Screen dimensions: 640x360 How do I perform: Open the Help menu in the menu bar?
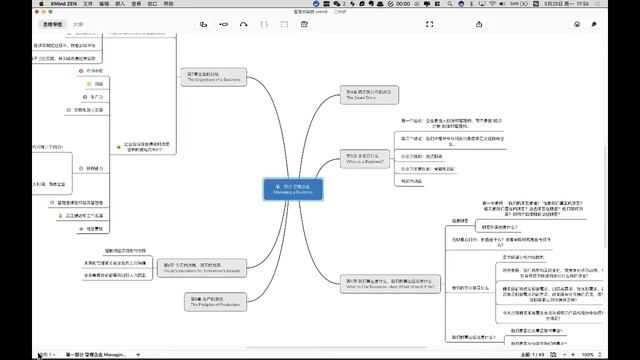coord(169,4)
